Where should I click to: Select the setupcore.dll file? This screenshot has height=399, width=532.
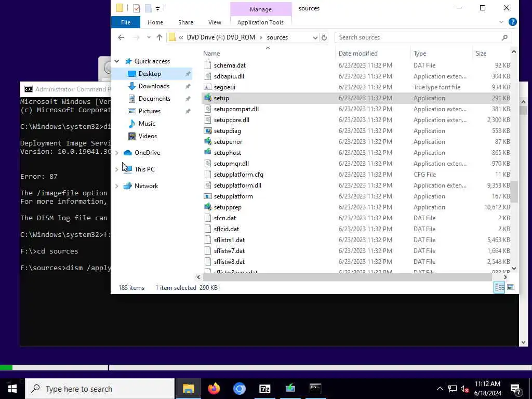point(232,120)
